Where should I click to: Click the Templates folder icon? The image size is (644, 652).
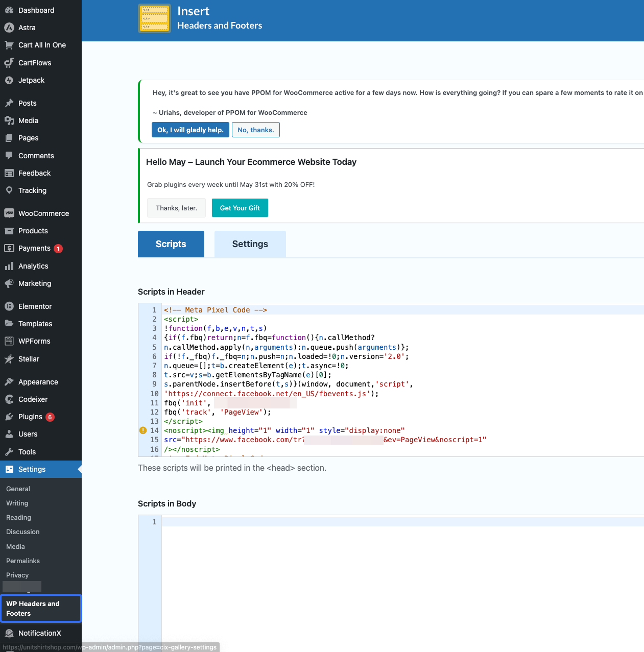(9, 324)
